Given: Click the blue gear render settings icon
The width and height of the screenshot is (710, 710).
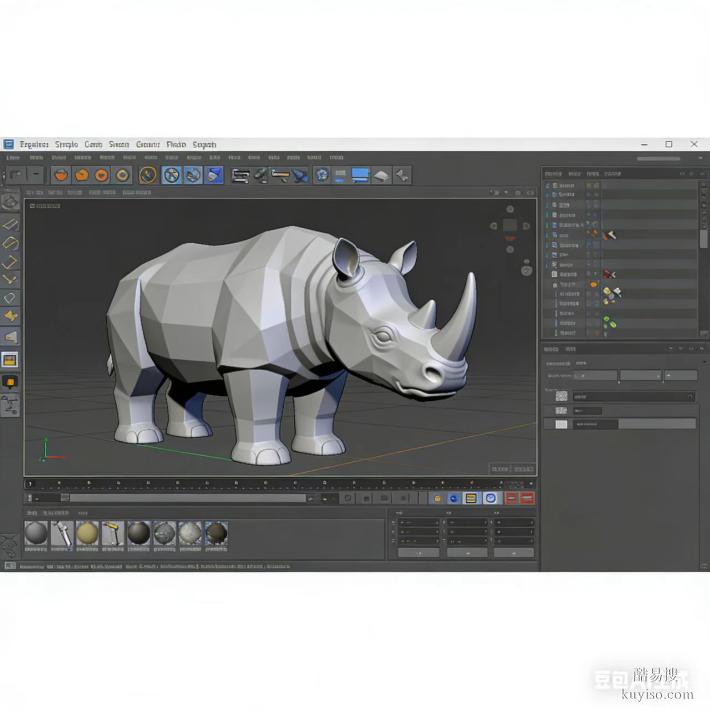Looking at the screenshot, I should pyautogui.click(x=322, y=175).
